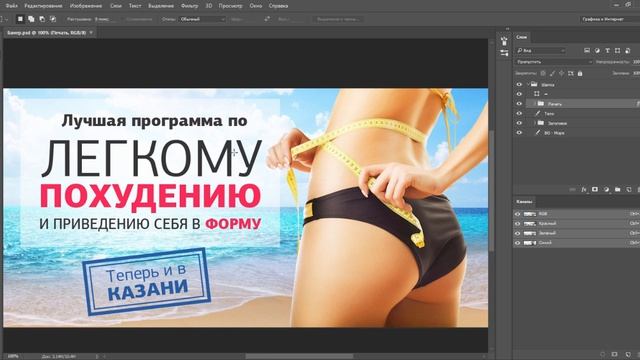Filter layers by adjustment layers icon
This screenshot has width=640, height=360.
[x=597, y=51]
